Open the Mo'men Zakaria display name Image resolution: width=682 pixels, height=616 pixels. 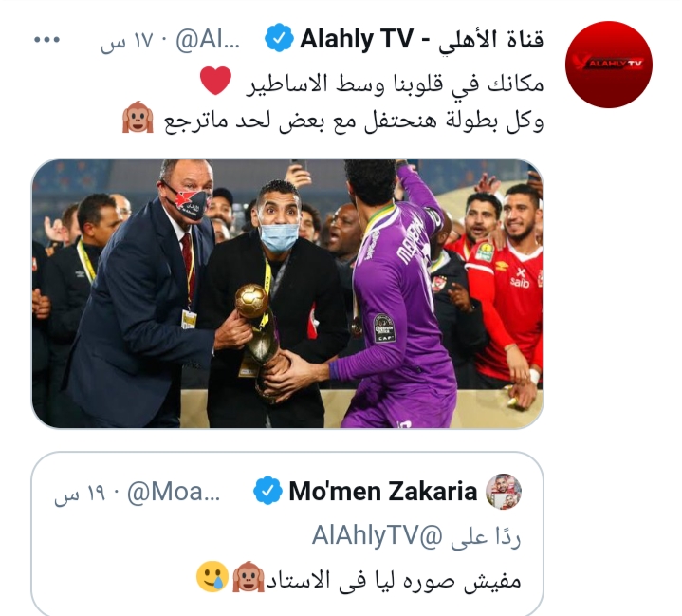coord(383,492)
